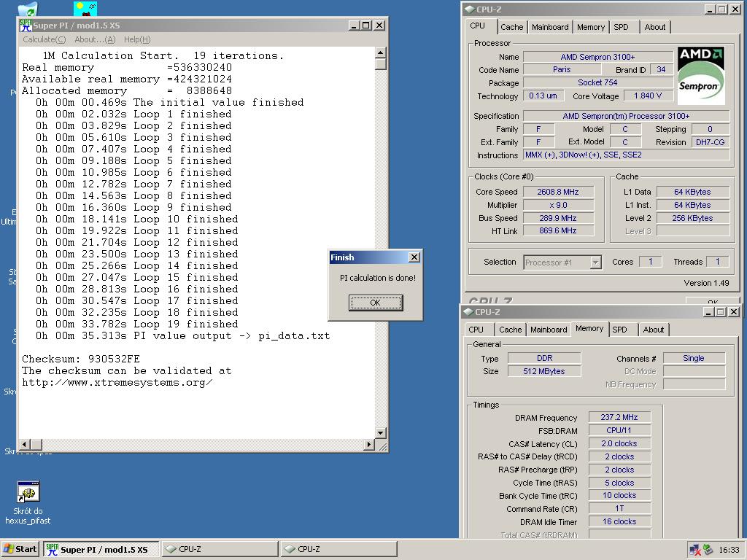Switch to Mainboard tab in top CPU-Z
Screen dimensions: 747x560
[x=550, y=27]
